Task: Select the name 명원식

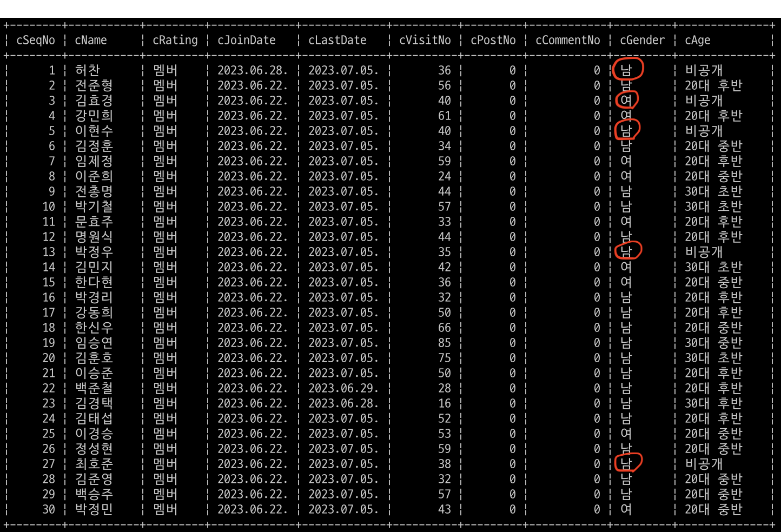Action: 94,237
